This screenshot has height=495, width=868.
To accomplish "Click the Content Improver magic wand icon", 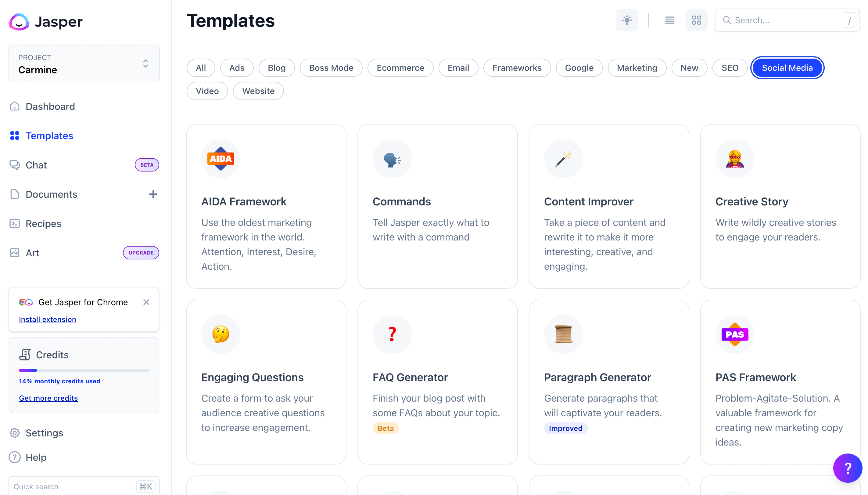I will click(x=563, y=158).
